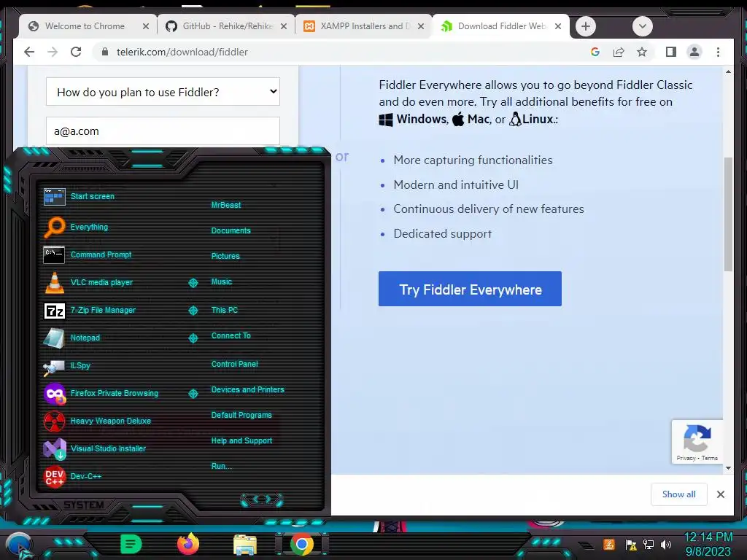Switch to GitHub Rehike tab
The image size is (747, 560).
click(x=228, y=26)
